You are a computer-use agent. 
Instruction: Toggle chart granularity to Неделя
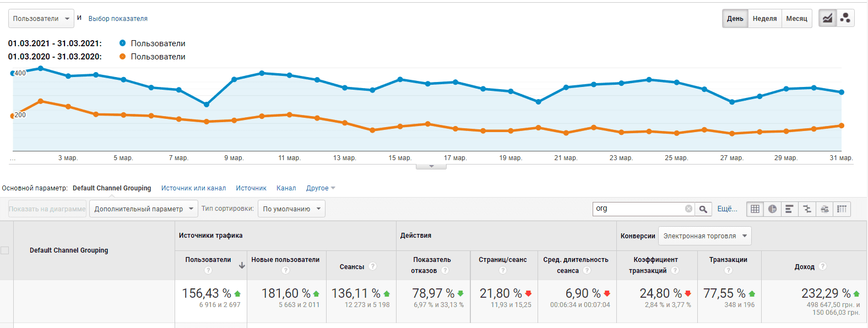(x=764, y=18)
